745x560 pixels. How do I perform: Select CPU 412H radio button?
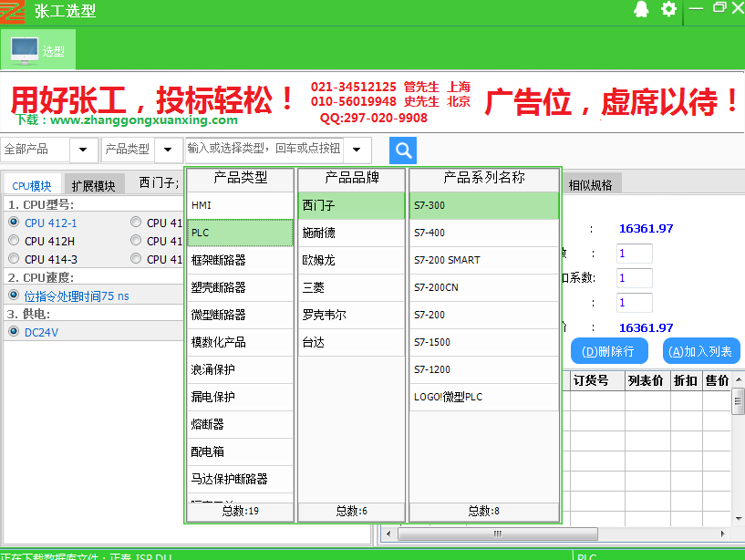(14, 241)
